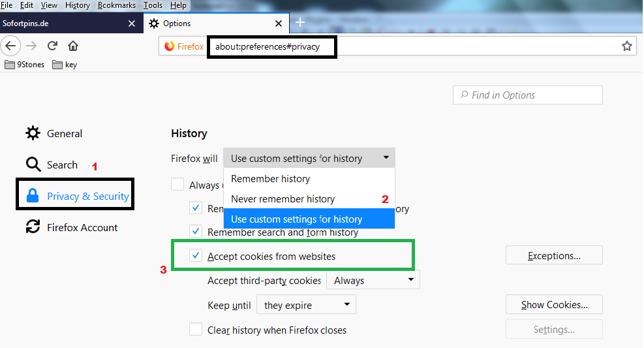Open the home page via house icon
The image size is (644, 348).
point(73,46)
